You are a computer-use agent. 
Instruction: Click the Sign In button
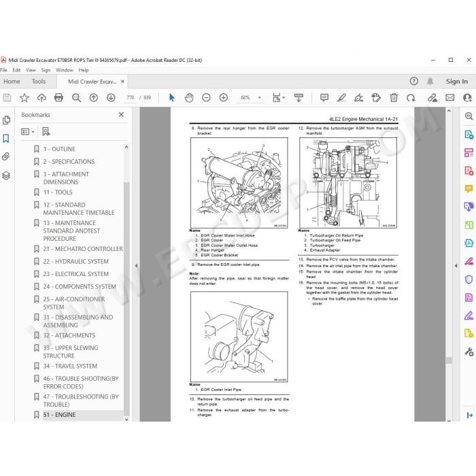pos(456,82)
